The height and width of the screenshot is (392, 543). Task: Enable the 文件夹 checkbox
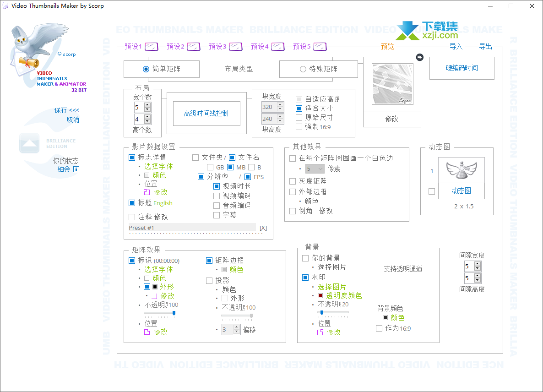[195, 158]
